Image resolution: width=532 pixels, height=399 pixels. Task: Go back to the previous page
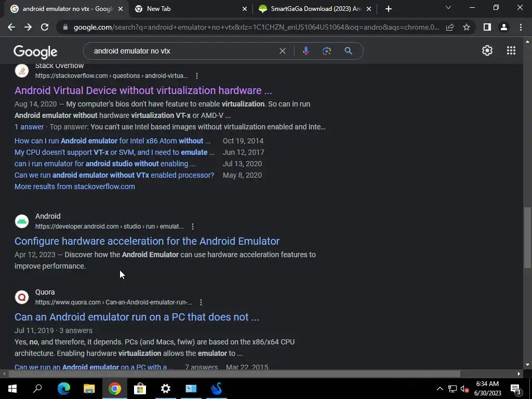(11, 27)
